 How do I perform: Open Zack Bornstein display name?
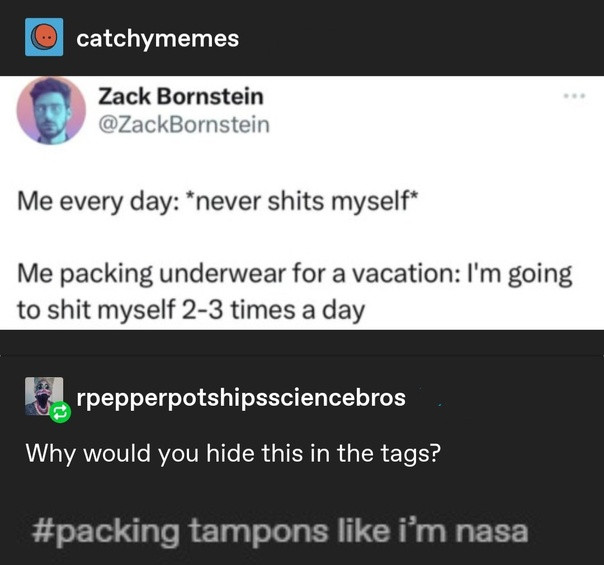pyautogui.click(x=181, y=96)
